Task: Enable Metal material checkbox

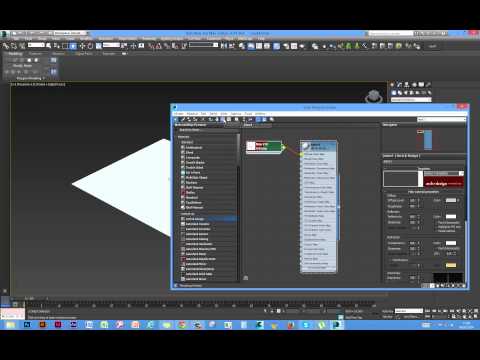Action: pos(436,231)
